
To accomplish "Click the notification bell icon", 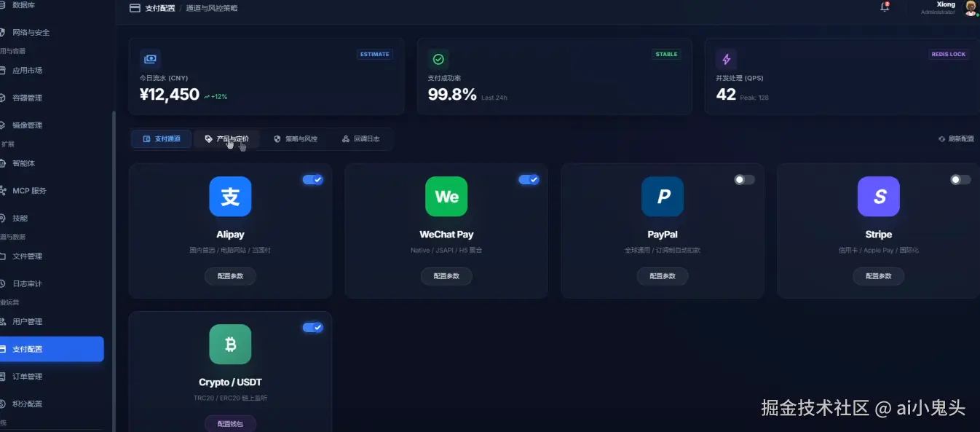I will pos(885,7).
